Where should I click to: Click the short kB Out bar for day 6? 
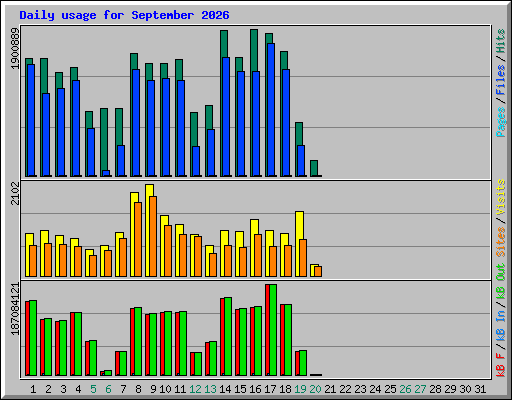point(108,373)
